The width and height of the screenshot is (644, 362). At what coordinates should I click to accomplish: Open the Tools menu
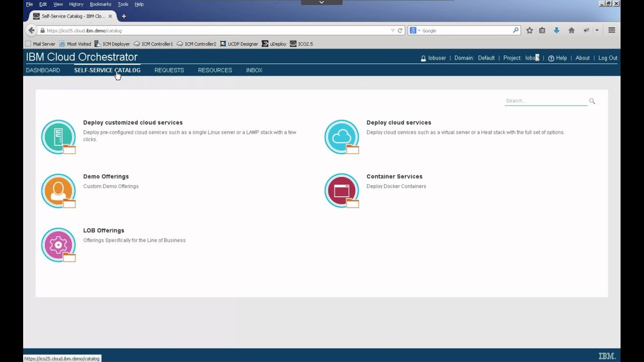point(123,4)
